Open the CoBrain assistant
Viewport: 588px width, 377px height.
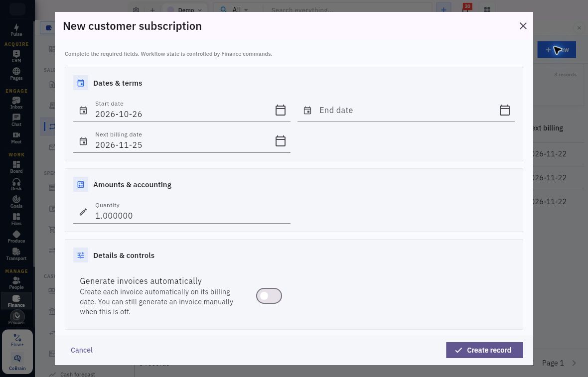[17, 362]
